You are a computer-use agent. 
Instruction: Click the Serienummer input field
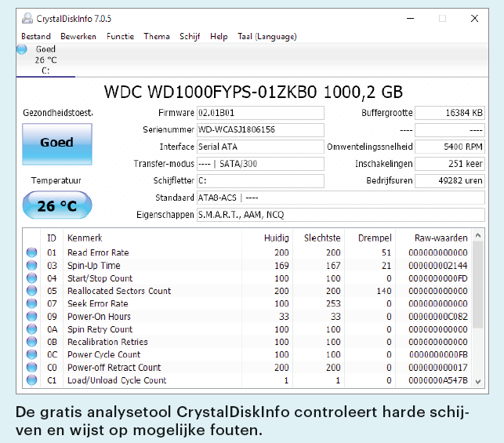click(x=259, y=129)
